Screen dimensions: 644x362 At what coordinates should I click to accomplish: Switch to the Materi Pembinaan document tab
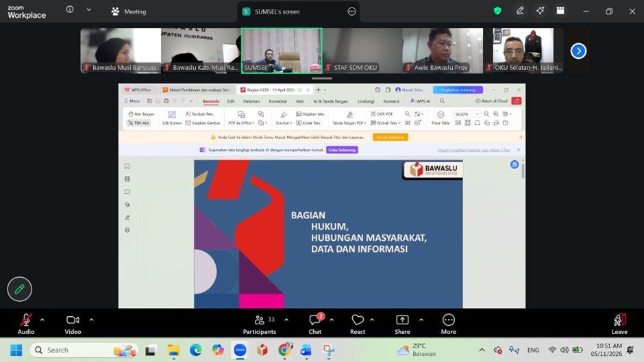click(197, 90)
